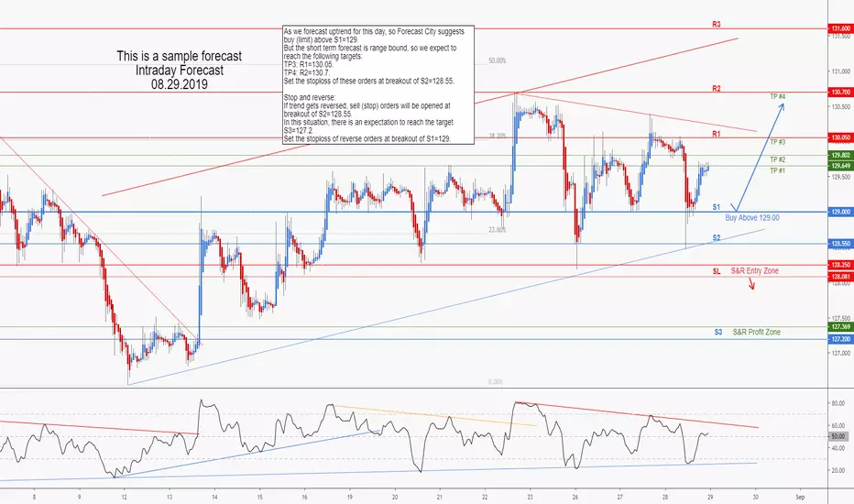Click the TP #2 target label
Screen dimensions: 854x504
pyautogui.click(x=777, y=159)
